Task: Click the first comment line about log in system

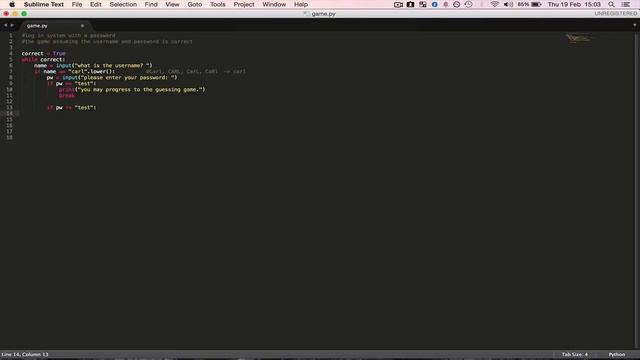Action: (69, 36)
